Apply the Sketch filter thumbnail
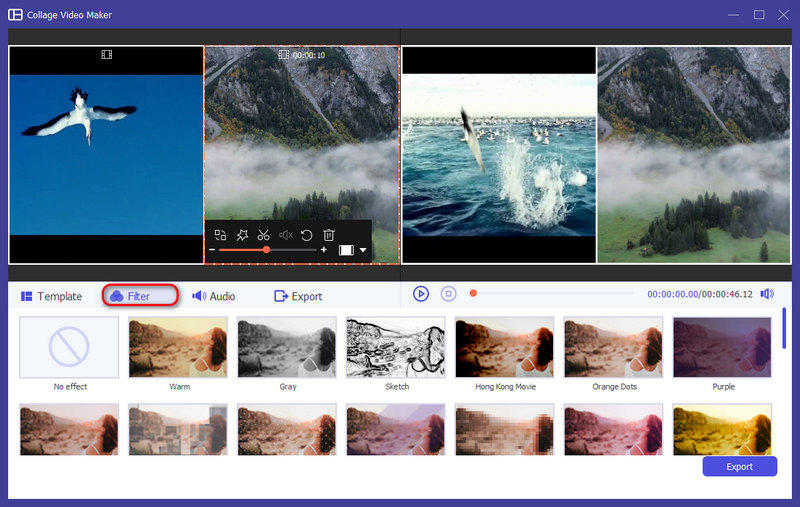This screenshot has width=800, height=507. 395,347
